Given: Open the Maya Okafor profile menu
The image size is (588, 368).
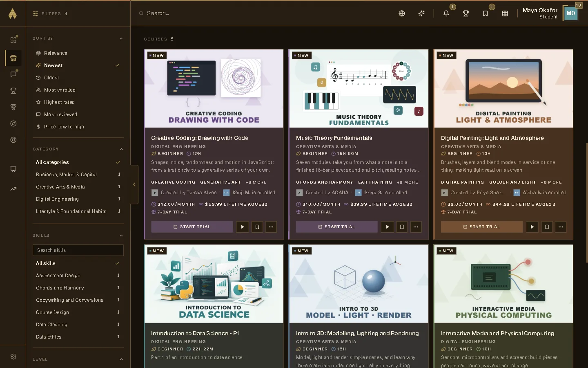Looking at the screenshot, I should (550, 13).
